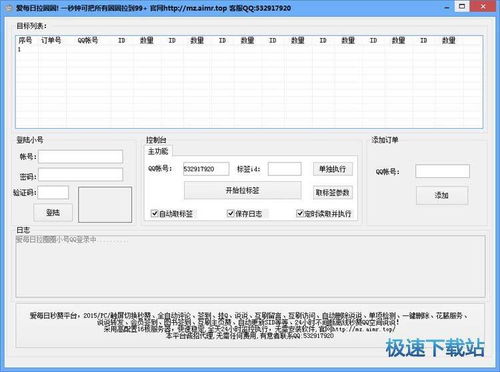Click the 开始拉标签 button
This screenshot has width=500, height=372.
[243, 190]
